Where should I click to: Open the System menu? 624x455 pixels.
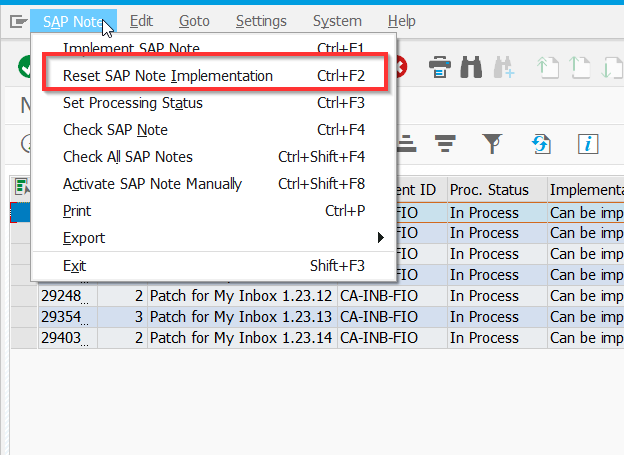(x=337, y=21)
